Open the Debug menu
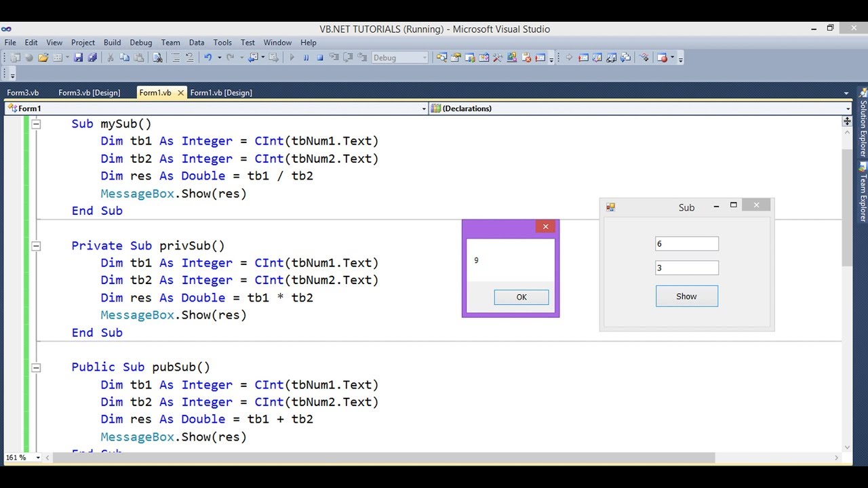Viewport: 868px width, 488px height. (141, 43)
